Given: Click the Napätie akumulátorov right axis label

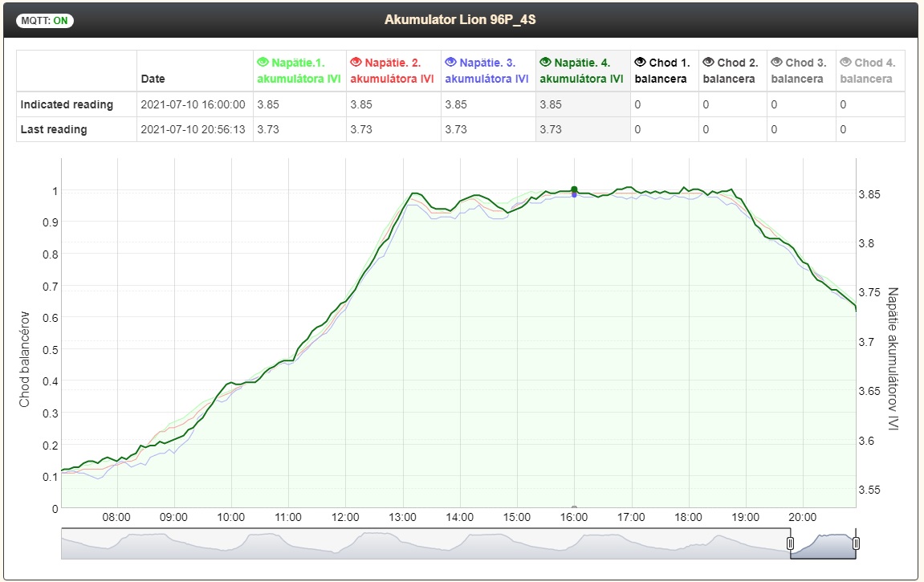Looking at the screenshot, I should [893, 358].
